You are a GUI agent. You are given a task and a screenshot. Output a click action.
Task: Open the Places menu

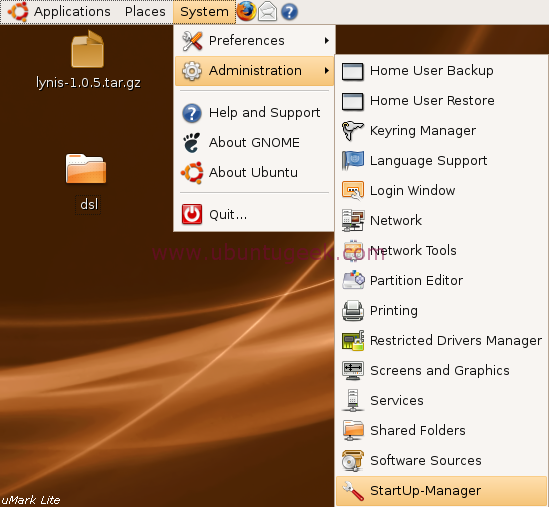(x=145, y=12)
